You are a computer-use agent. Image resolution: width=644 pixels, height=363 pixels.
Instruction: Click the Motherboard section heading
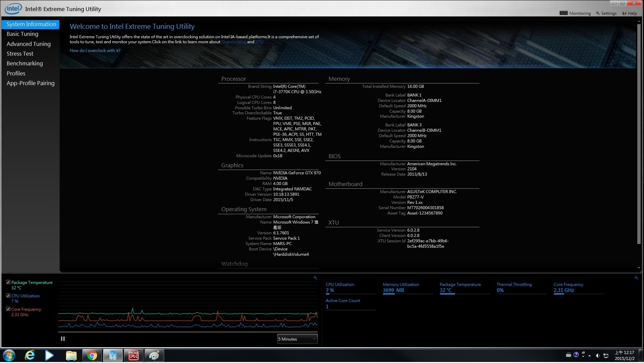pos(345,184)
